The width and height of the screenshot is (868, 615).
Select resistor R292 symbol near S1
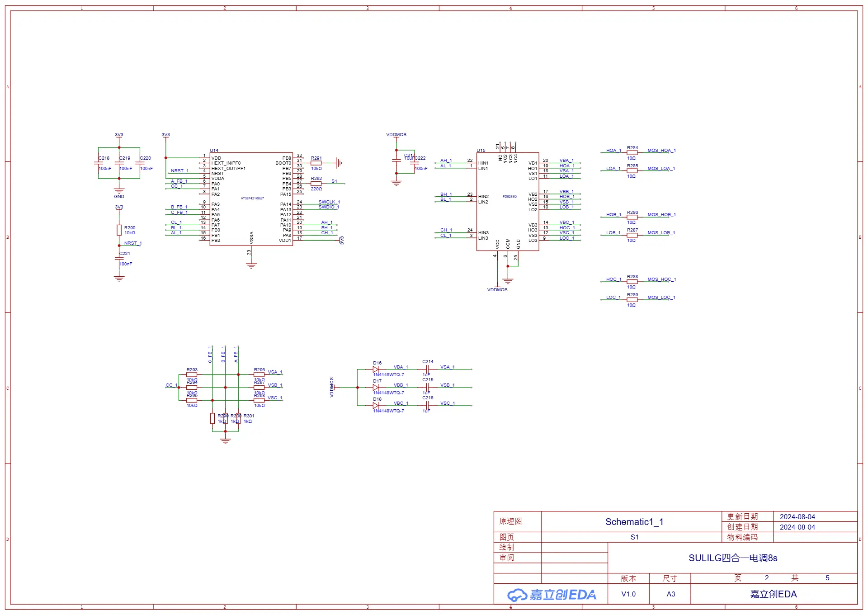pos(316,184)
